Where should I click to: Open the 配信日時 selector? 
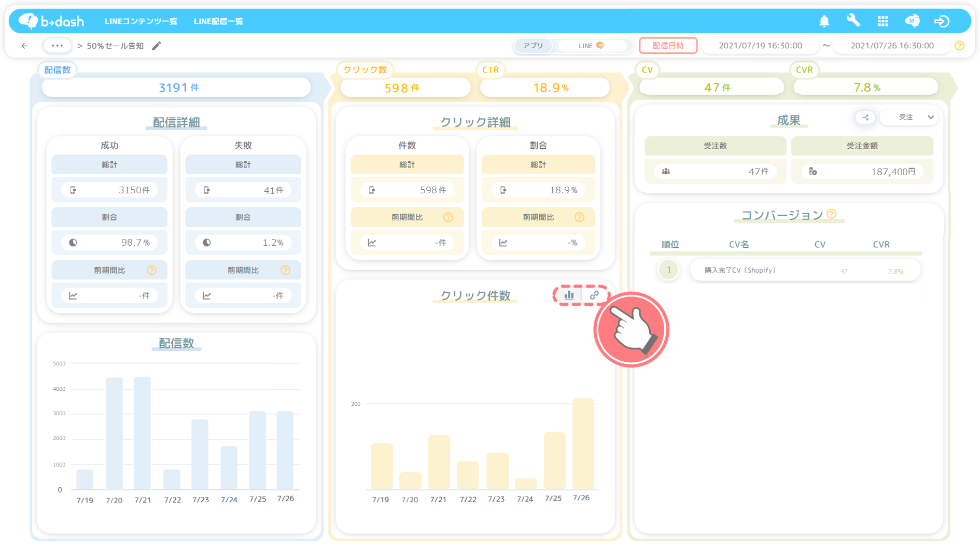point(668,46)
